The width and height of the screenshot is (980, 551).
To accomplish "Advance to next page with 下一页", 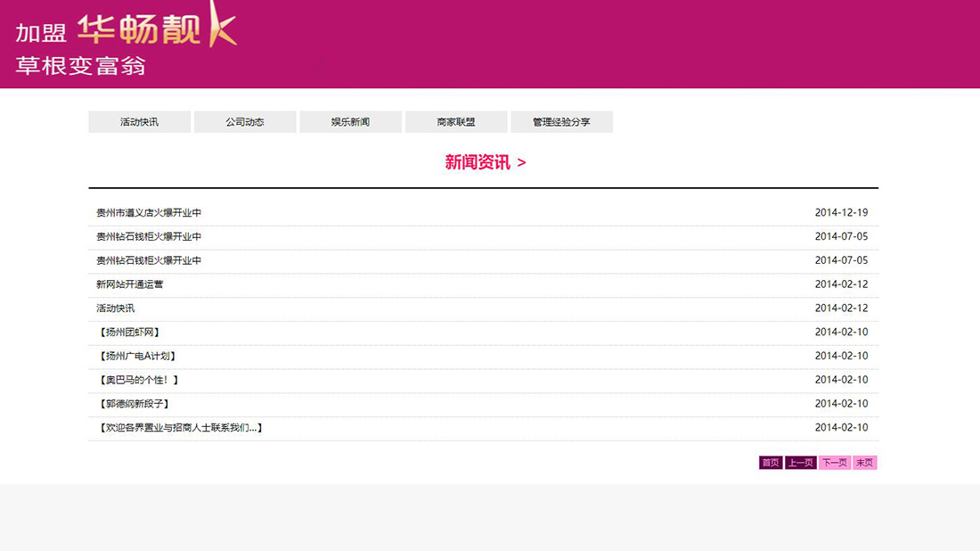I will click(x=834, y=463).
